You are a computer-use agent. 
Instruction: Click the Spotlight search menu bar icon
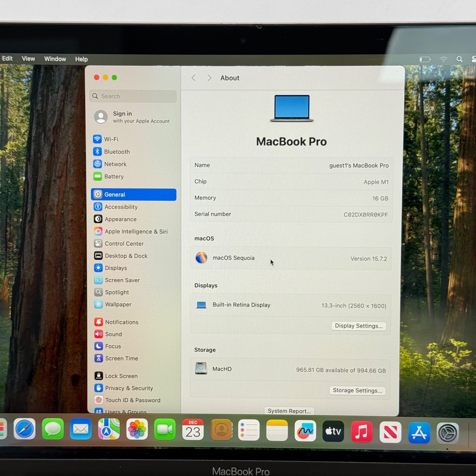[459, 59]
